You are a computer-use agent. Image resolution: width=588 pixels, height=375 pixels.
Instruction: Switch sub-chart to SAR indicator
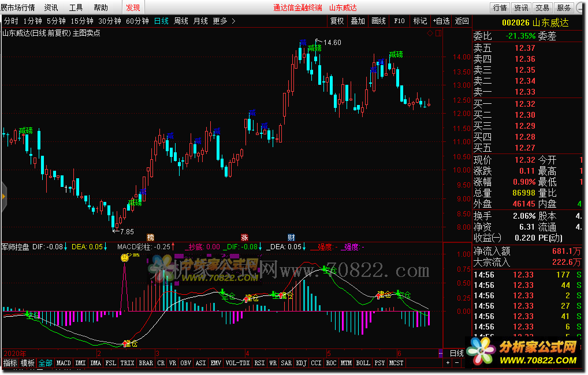(x=286, y=363)
